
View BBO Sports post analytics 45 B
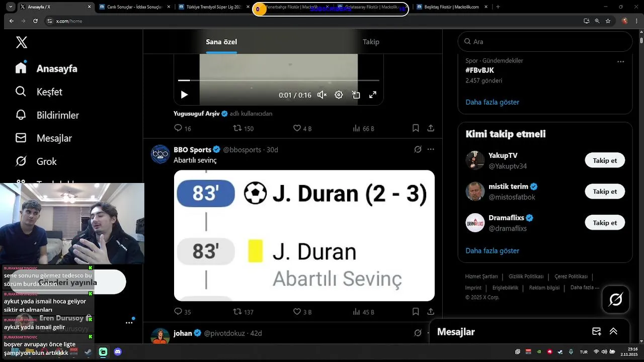[364, 312]
